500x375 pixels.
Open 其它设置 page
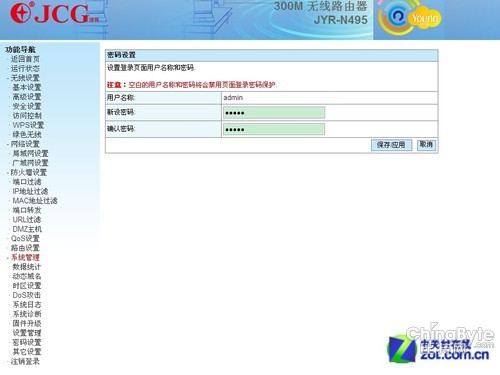coord(27,352)
